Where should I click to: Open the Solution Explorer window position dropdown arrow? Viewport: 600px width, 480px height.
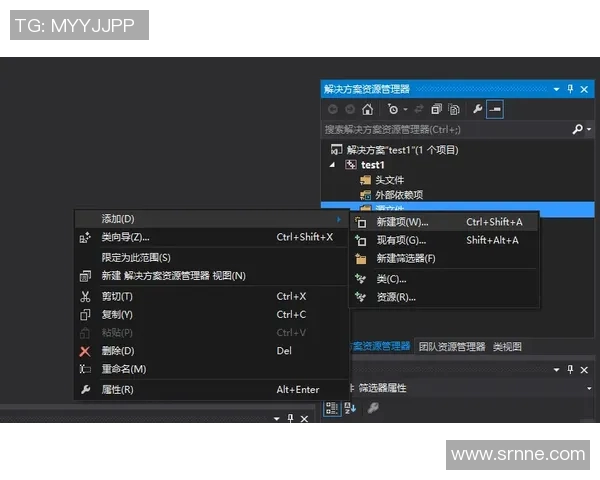coord(556,89)
